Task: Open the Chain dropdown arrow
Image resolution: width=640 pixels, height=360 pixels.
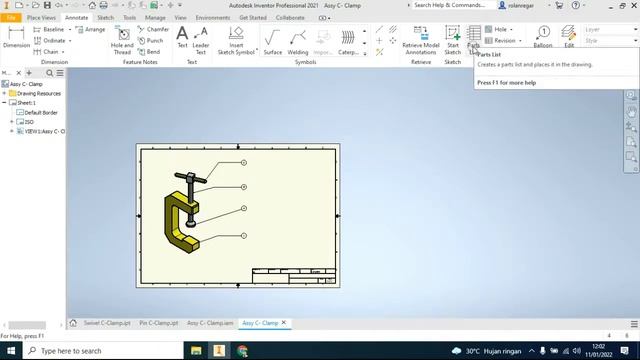Action: click(63, 52)
